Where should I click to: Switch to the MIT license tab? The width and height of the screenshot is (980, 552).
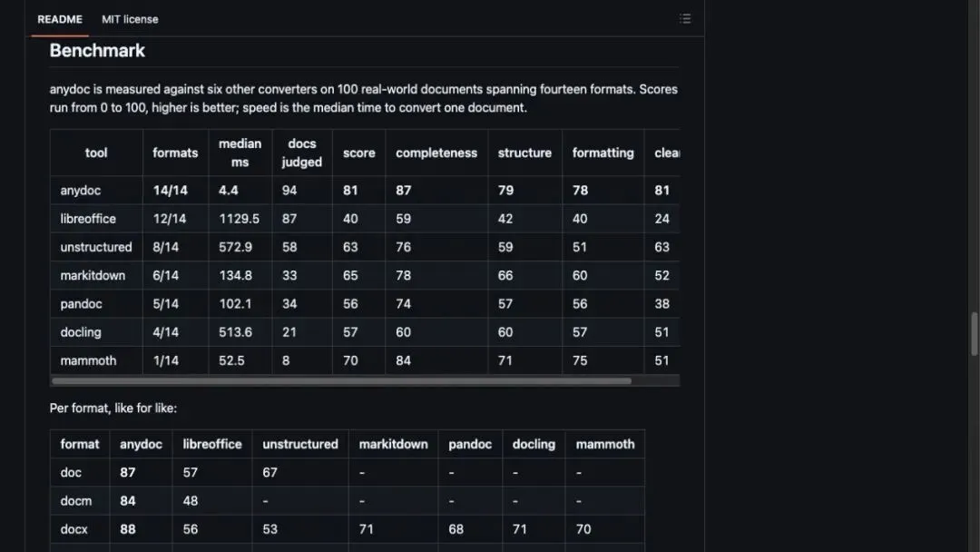tap(130, 19)
